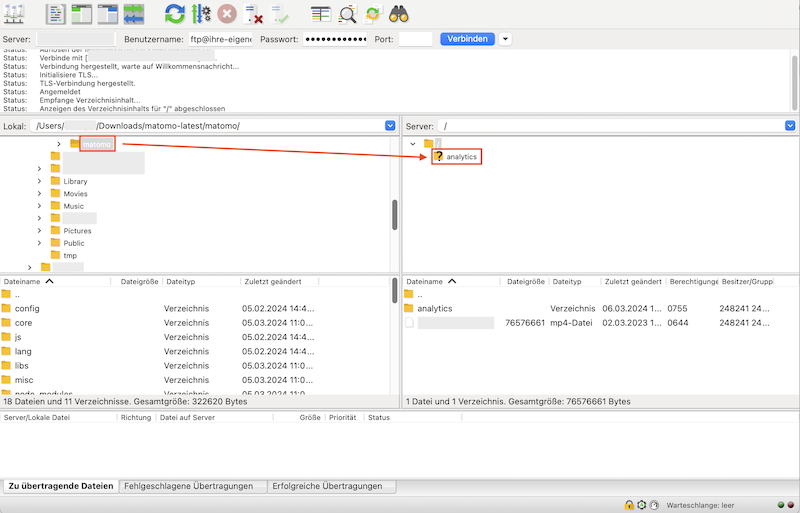The height and width of the screenshot is (513, 800).
Task: Search files with the binoculars icon
Action: tap(398, 14)
